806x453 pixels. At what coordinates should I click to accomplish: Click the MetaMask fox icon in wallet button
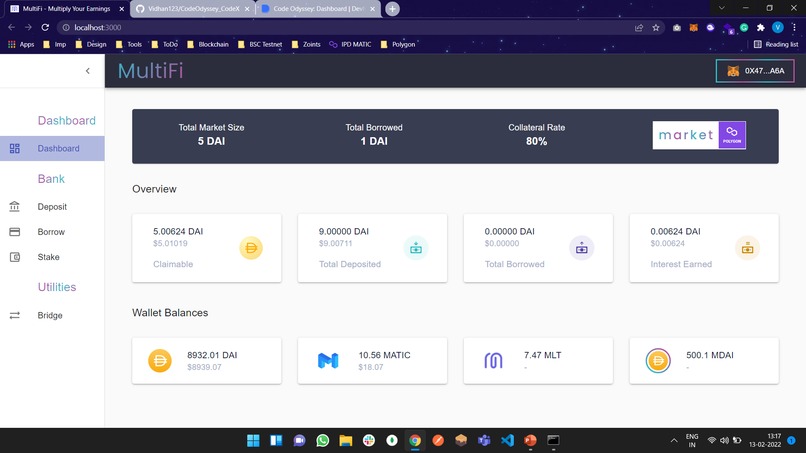pos(733,71)
